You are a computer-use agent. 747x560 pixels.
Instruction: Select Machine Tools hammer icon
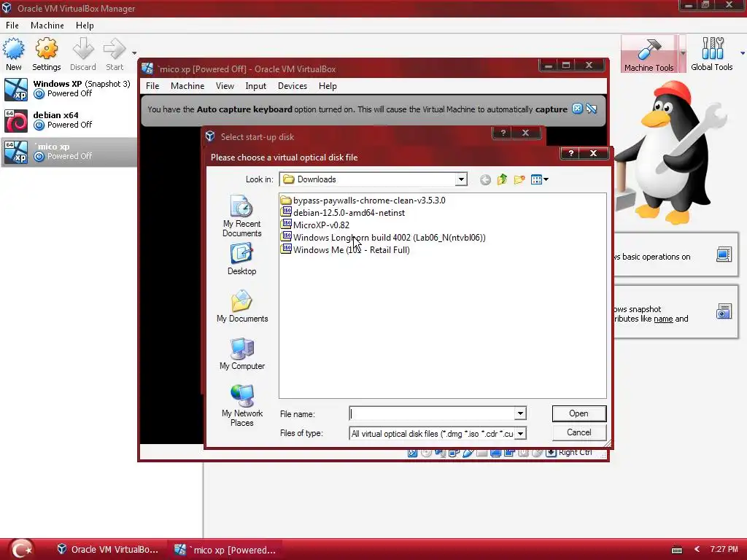649,49
